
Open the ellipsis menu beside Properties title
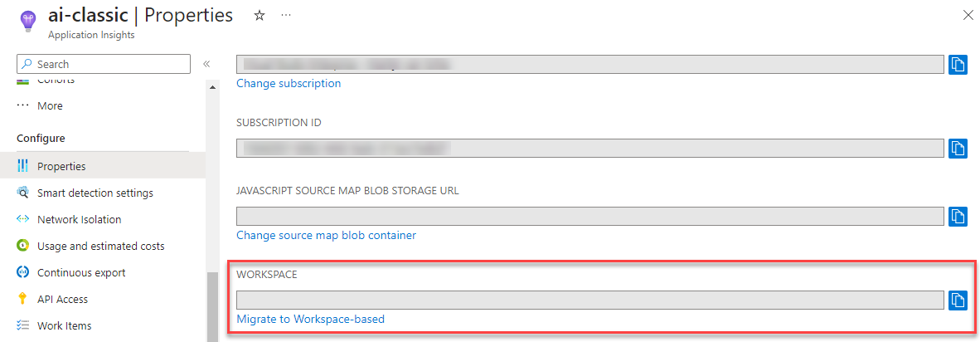point(286,16)
